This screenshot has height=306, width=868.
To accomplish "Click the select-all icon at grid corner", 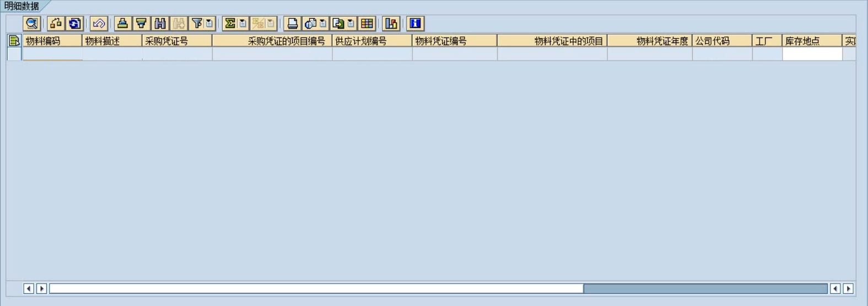I will pos(14,41).
